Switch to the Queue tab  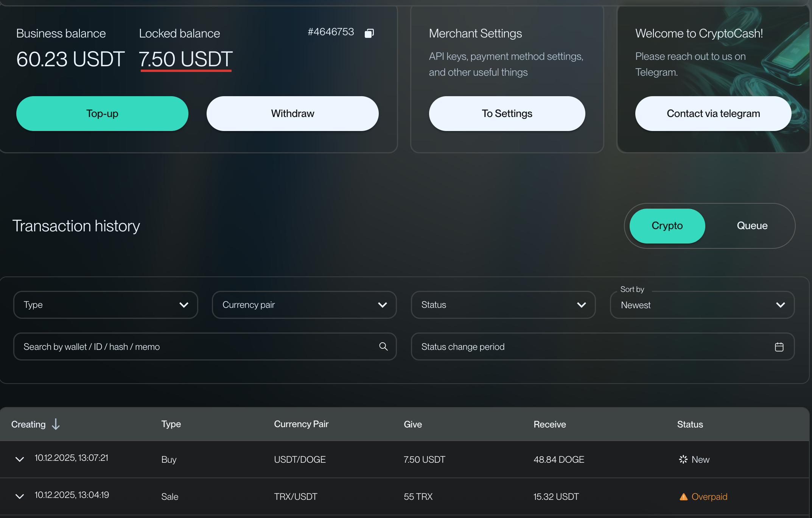pyautogui.click(x=752, y=226)
